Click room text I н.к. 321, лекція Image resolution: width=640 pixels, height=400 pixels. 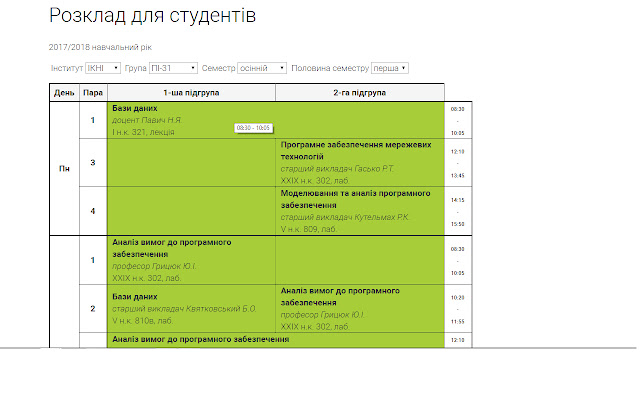click(143, 132)
